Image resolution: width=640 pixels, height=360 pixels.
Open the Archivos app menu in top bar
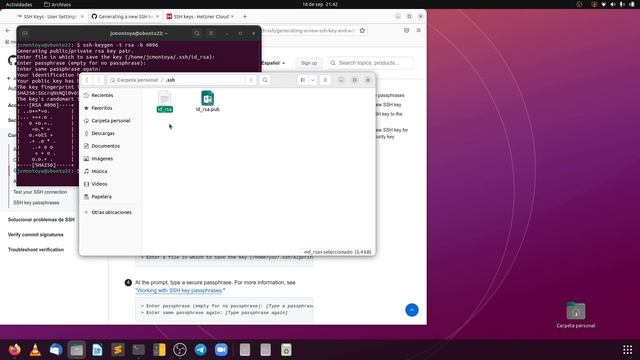pyautogui.click(x=58, y=4)
